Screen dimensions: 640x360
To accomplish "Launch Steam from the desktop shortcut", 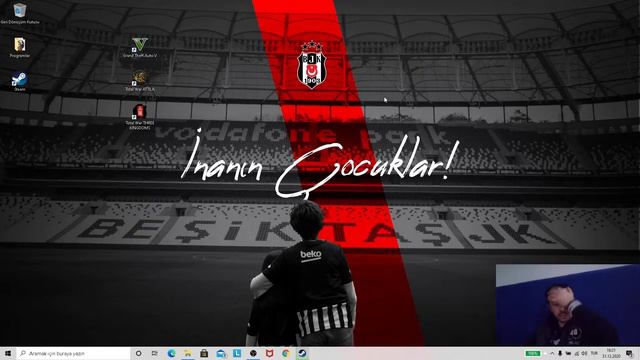I will click(20, 81).
